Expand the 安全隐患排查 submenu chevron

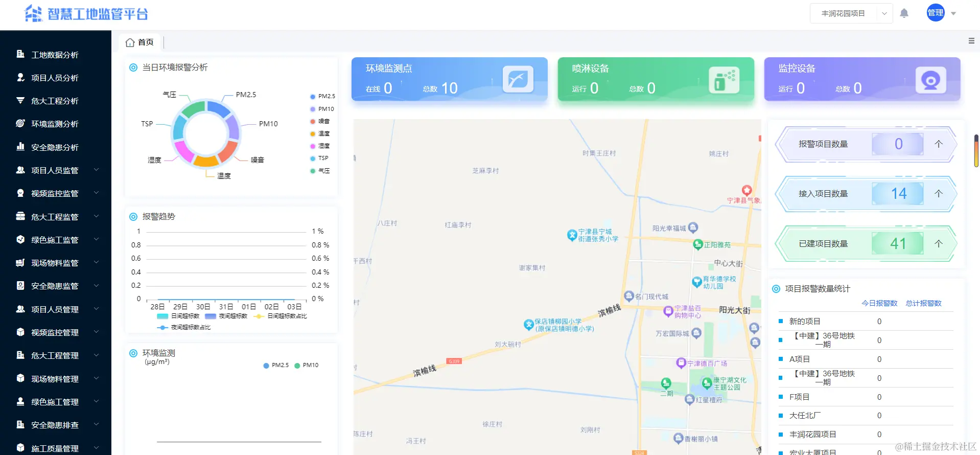point(96,424)
